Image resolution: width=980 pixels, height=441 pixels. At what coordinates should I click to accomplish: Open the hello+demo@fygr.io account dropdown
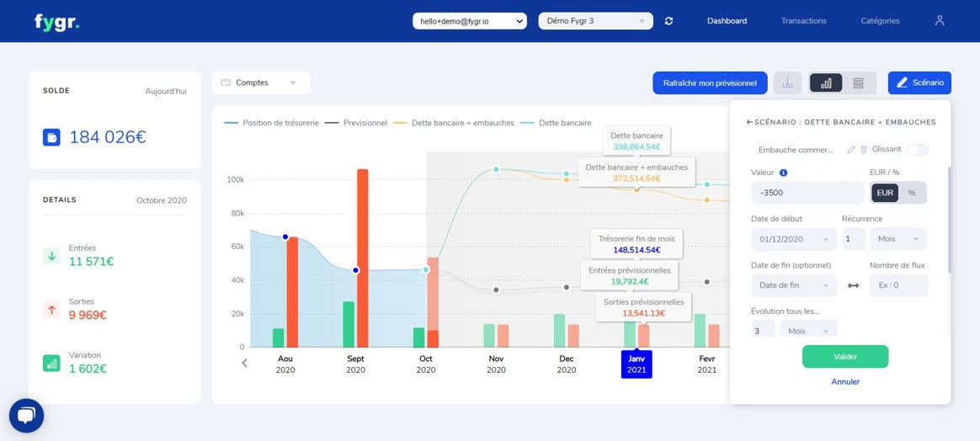(x=470, y=21)
